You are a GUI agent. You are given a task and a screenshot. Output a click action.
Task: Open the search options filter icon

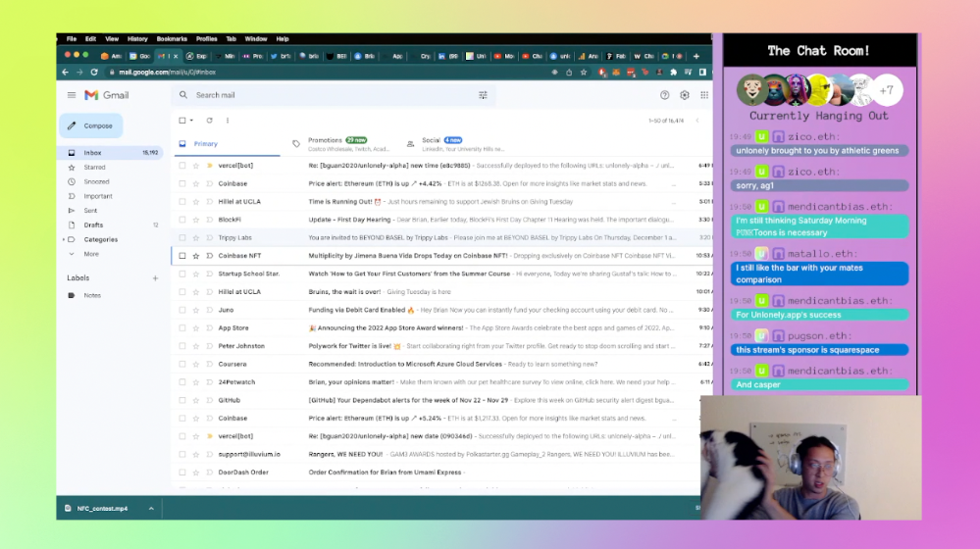click(x=483, y=95)
